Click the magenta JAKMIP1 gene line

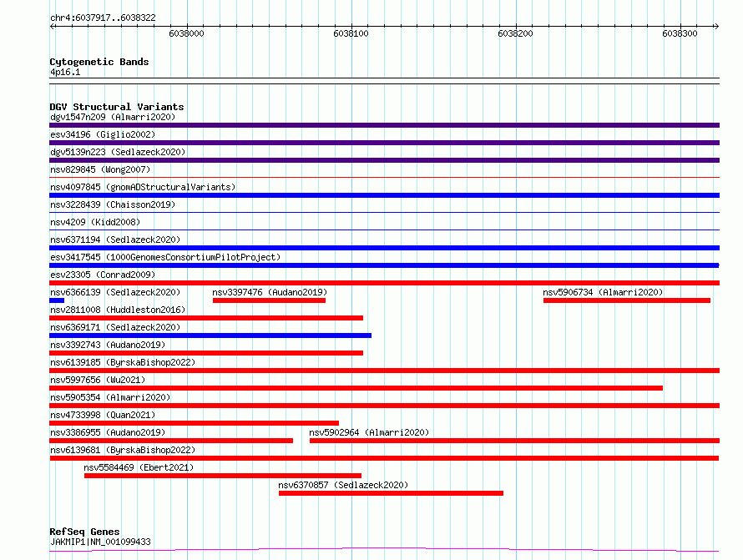(x=384, y=550)
